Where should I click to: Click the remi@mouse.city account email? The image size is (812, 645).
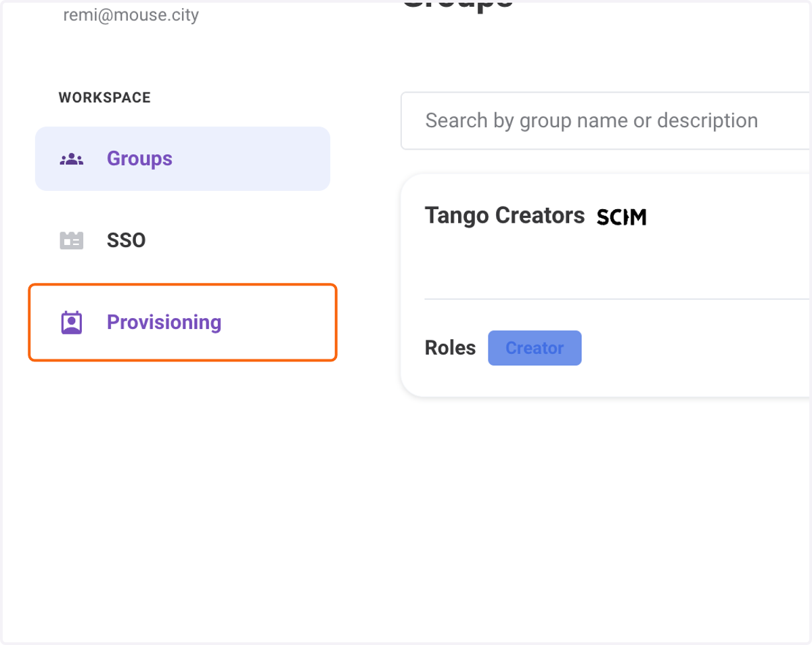(x=131, y=15)
